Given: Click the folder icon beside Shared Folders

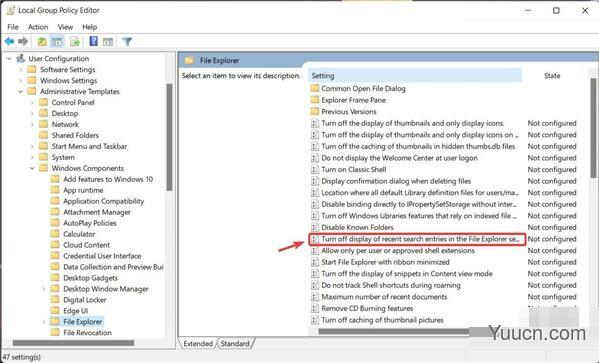Looking at the screenshot, I should tap(44, 135).
